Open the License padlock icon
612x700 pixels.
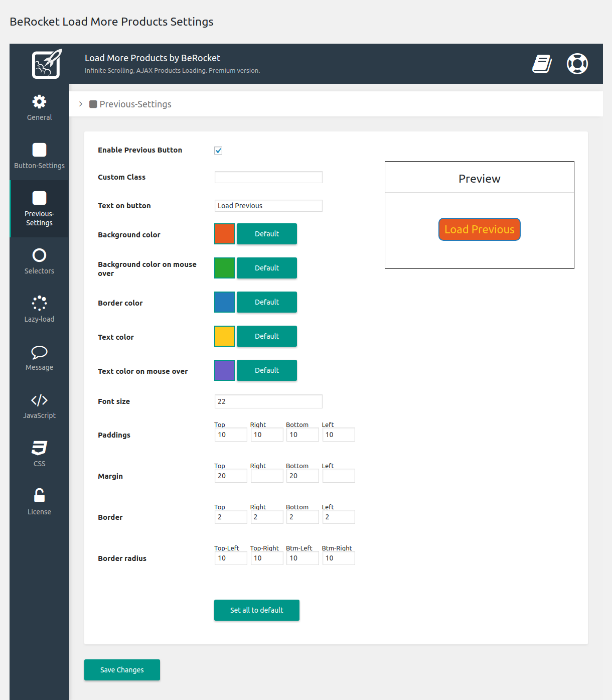[39, 496]
